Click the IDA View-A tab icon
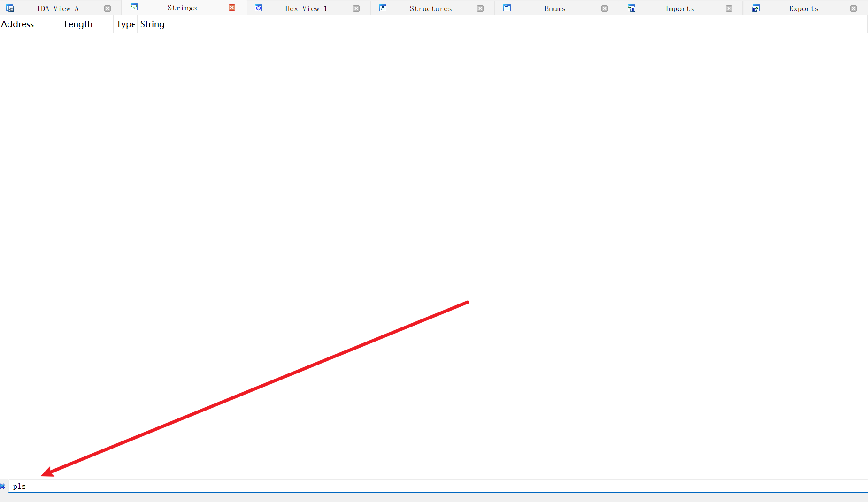This screenshot has height=502, width=868. pos(10,8)
